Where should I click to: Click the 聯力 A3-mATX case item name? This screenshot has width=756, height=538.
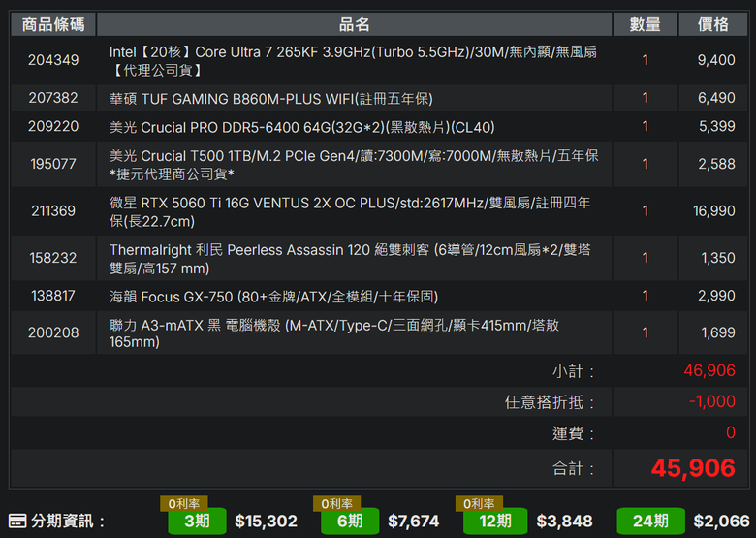334,333
